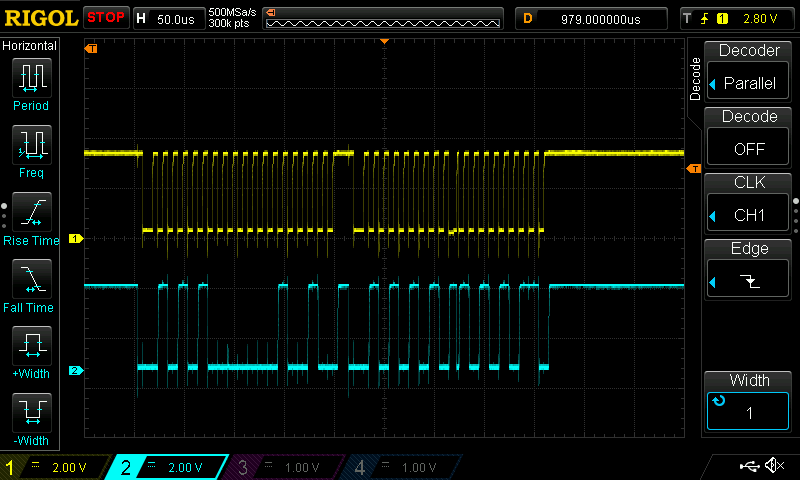Choose the Fall Time measurement icon
Viewport: 800px width, 480px height.
[x=32, y=279]
